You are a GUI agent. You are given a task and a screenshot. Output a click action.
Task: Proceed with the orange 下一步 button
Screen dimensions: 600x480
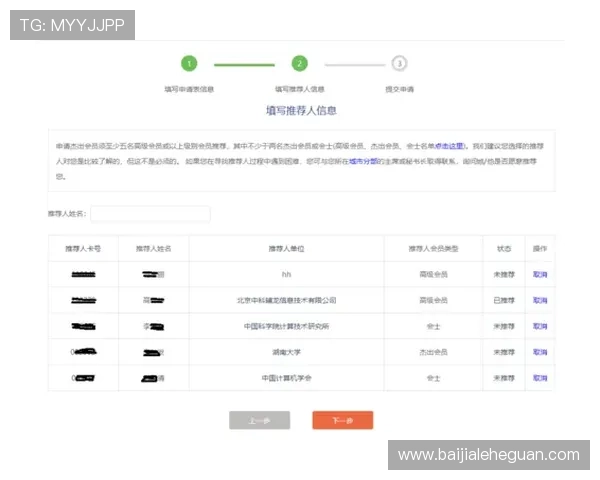coord(342,420)
